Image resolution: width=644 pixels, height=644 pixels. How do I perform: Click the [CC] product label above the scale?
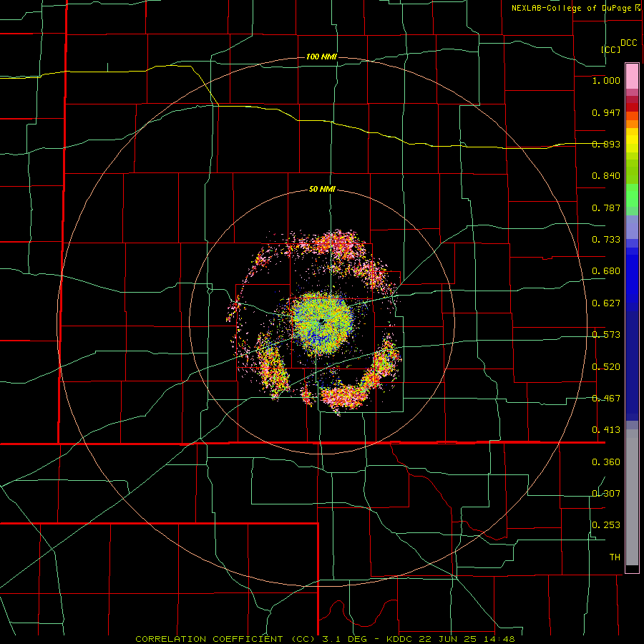(x=611, y=49)
